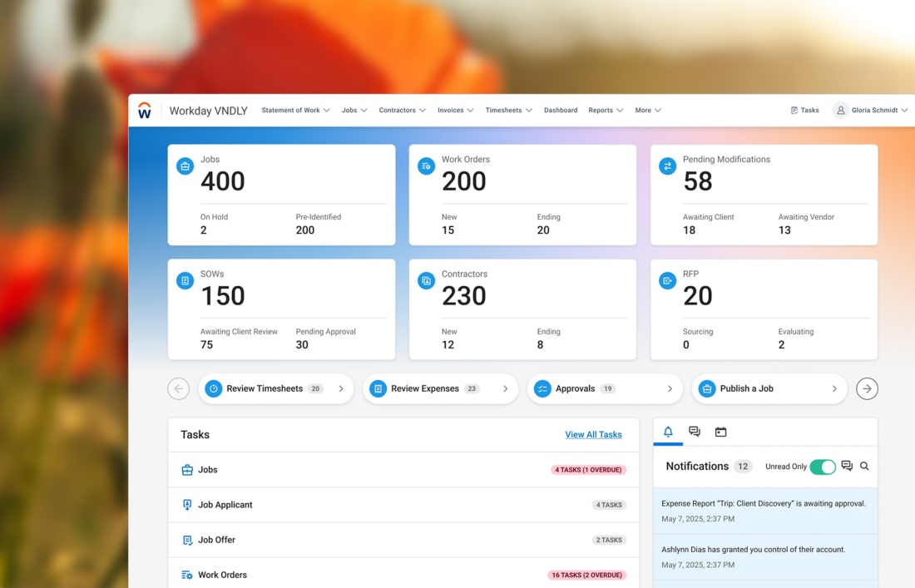915x588 pixels.
Task: Open the notifications bell tab
Action: point(668,432)
